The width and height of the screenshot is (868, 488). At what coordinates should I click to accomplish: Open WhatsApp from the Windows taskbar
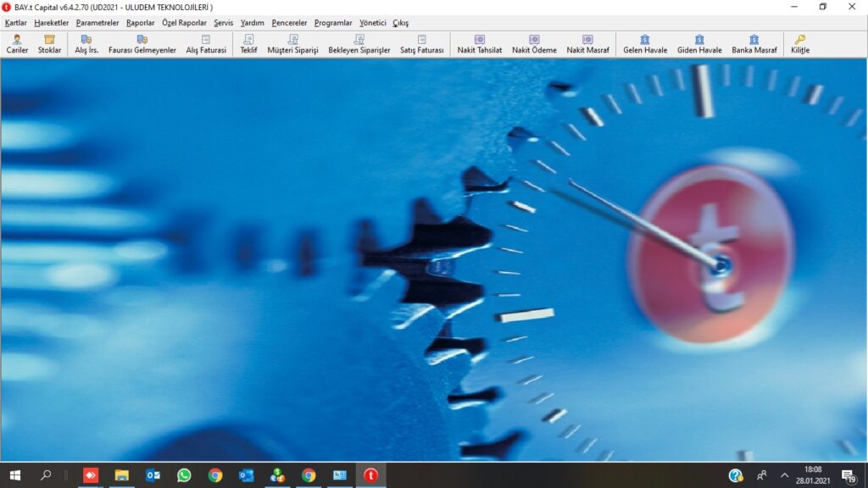click(x=184, y=475)
